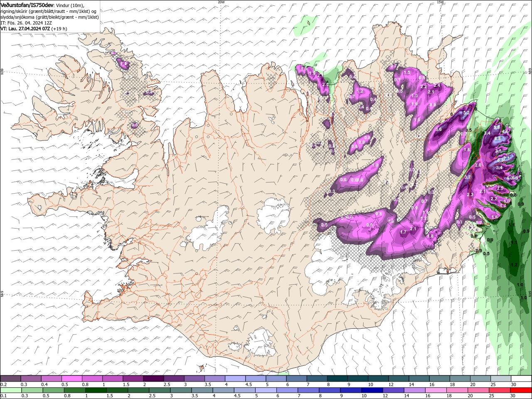Click the red swatch ending the lower colour scale
532x399 pixels.
click(x=521, y=390)
